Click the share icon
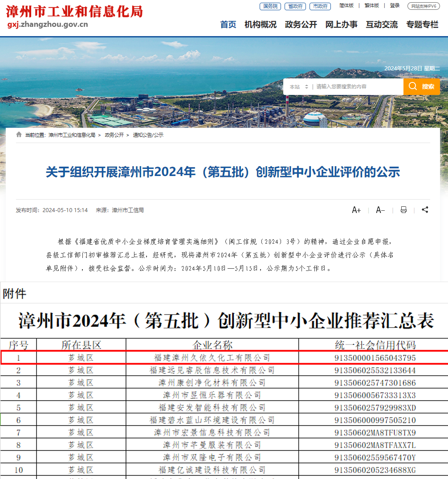Viewport: 448px width, 479px height. [425, 210]
